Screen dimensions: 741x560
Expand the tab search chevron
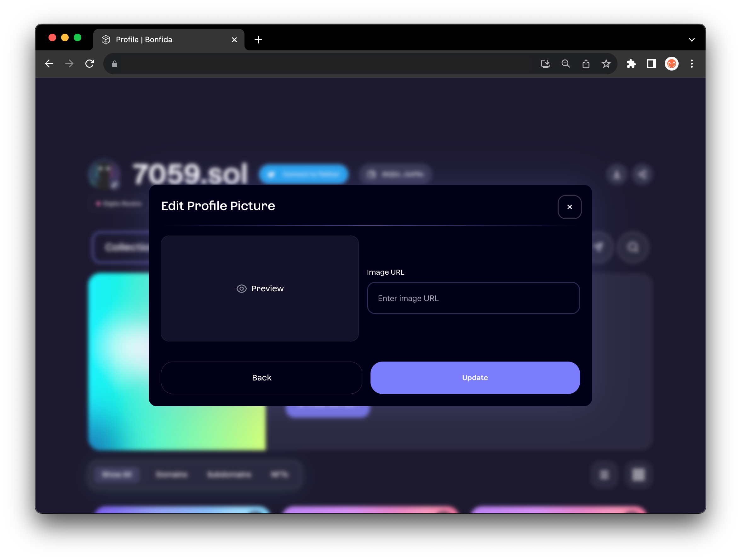click(x=692, y=40)
